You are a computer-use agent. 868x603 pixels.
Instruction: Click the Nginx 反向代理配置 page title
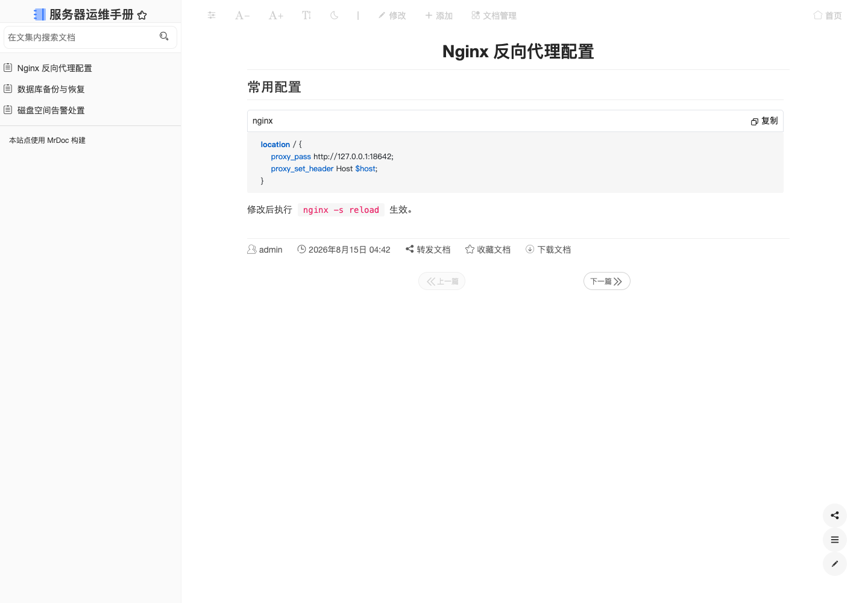pyautogui.click(x=518, y=52)
